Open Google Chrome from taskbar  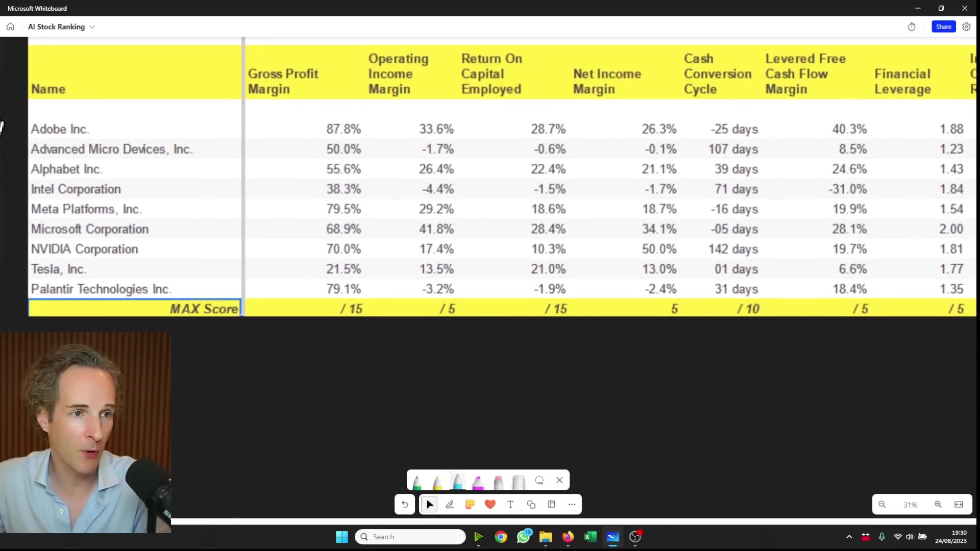pyautogui.click(x=501, y=537)
